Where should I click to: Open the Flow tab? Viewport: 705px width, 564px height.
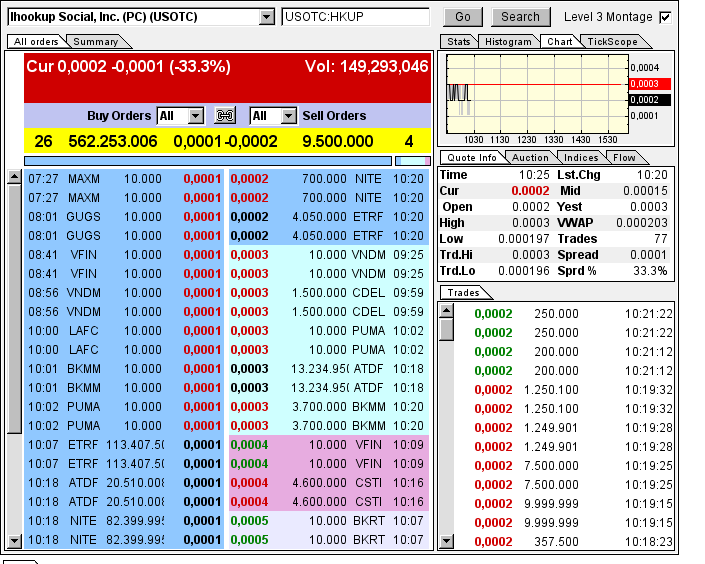tap(624, 158)
